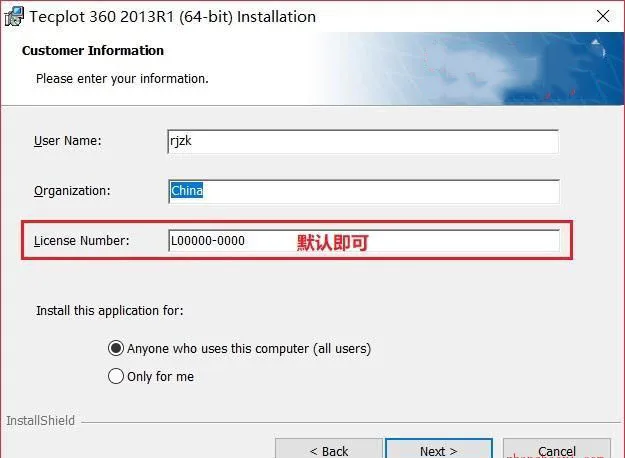Click the window title 'Tecplot 360 2013R1' text
Viewport: 625px width, 458px height.
pyautogui.click(x=102, y=17)
